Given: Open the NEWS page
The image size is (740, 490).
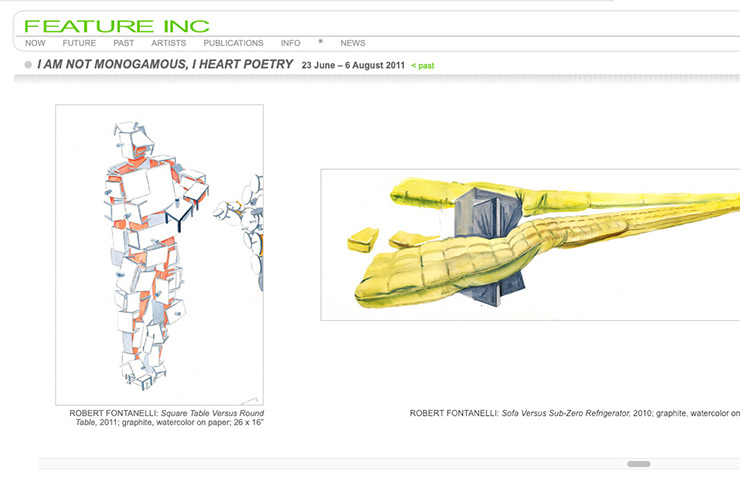Looking at the screenshot, I should click(x=353, y=43).
